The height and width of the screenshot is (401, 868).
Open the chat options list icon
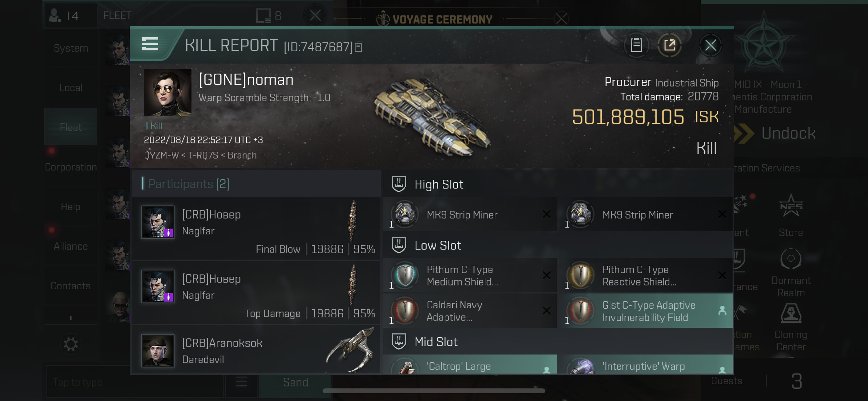click(x=242, y=382)
